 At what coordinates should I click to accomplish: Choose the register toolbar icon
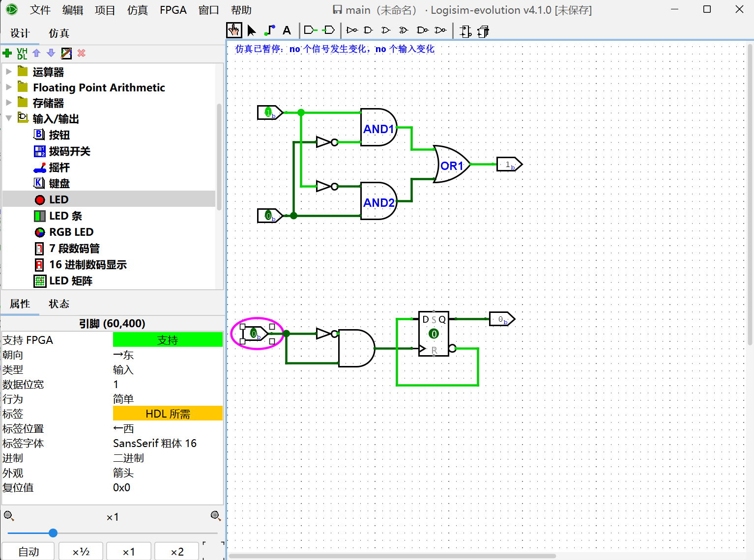click(x=483, y=31)
